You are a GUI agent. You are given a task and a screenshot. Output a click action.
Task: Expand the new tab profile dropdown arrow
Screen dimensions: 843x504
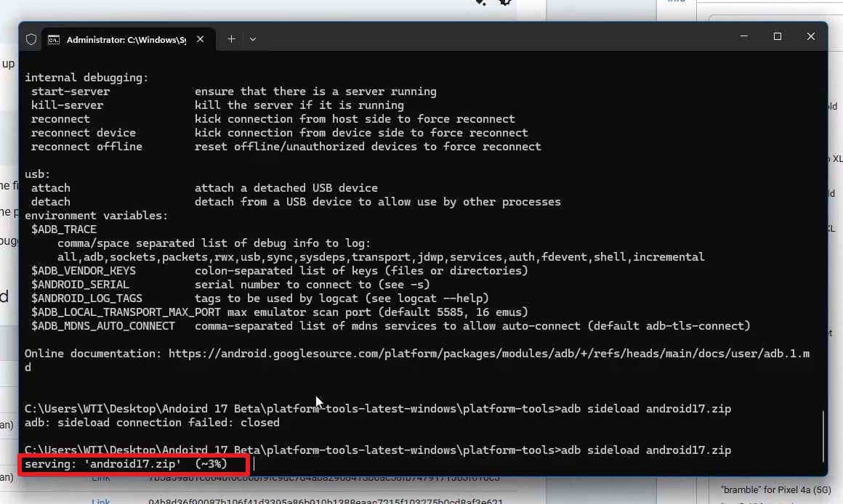pos(253,39)
